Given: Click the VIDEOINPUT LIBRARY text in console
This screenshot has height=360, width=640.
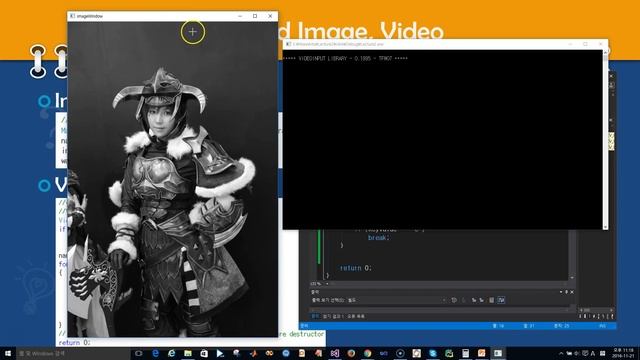Looking at the screenshot, I should coord(345,58).
